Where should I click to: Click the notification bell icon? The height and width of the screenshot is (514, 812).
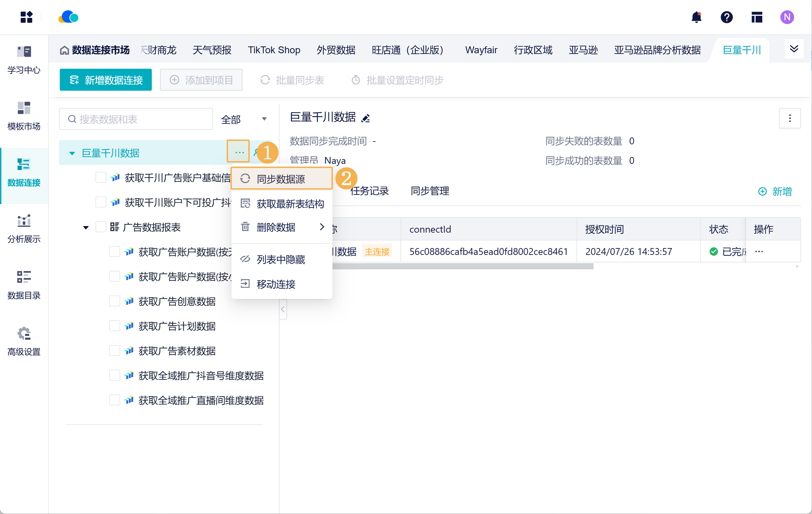[x=696, y=17]
